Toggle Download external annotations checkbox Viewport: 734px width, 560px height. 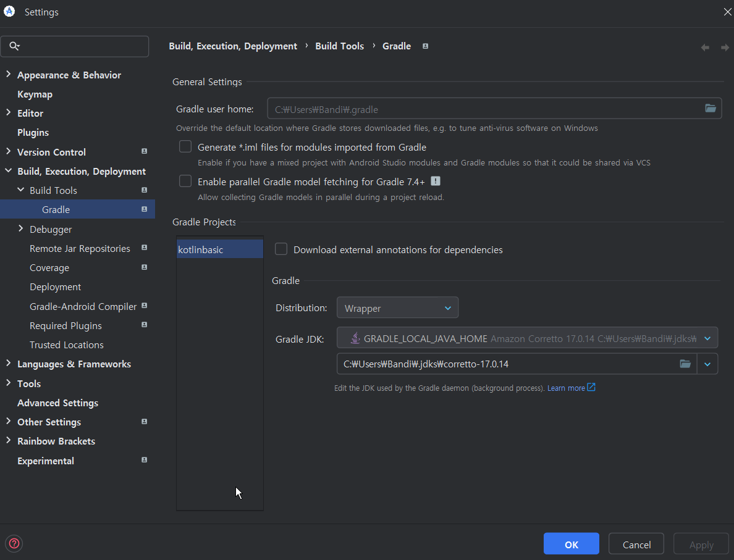pyautogui.click(x=281, y=249)
